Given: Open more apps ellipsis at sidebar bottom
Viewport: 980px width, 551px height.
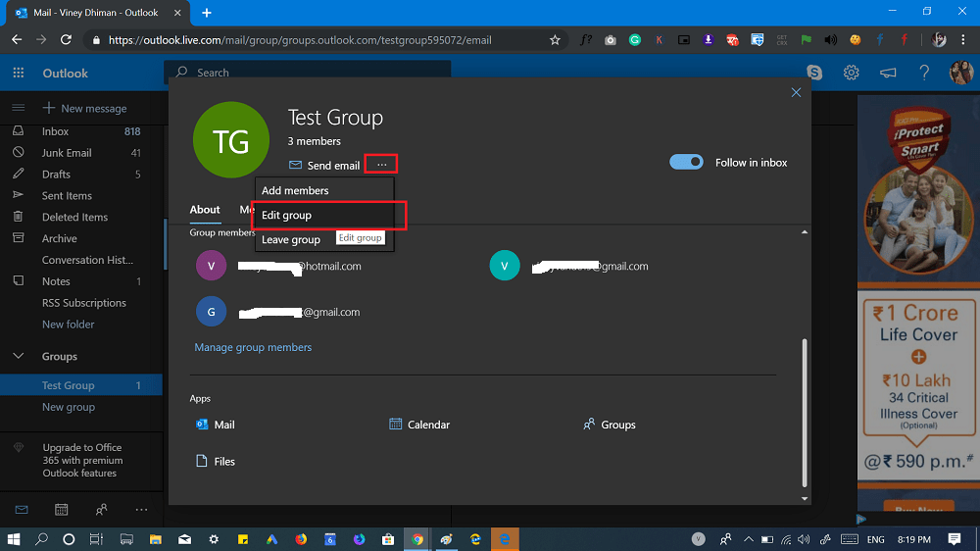Looking at the screenshot, I should (141, 510).
